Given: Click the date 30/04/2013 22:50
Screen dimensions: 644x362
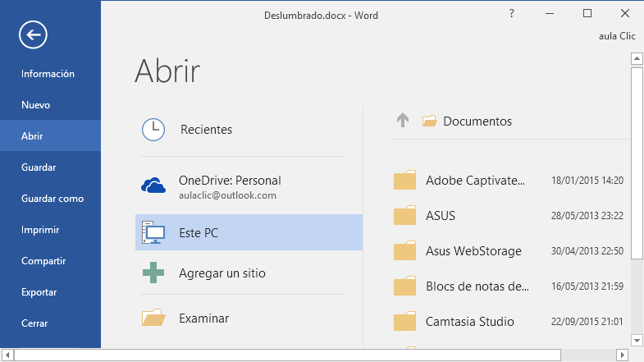Looking at the screenshot, I should [x=587, y=251].
